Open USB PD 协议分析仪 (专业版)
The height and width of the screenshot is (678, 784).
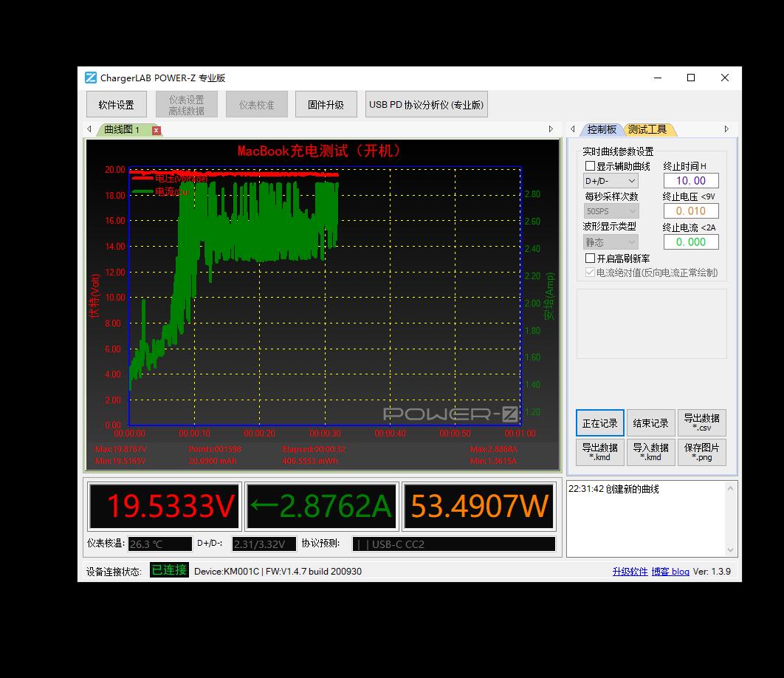(427, 105)
